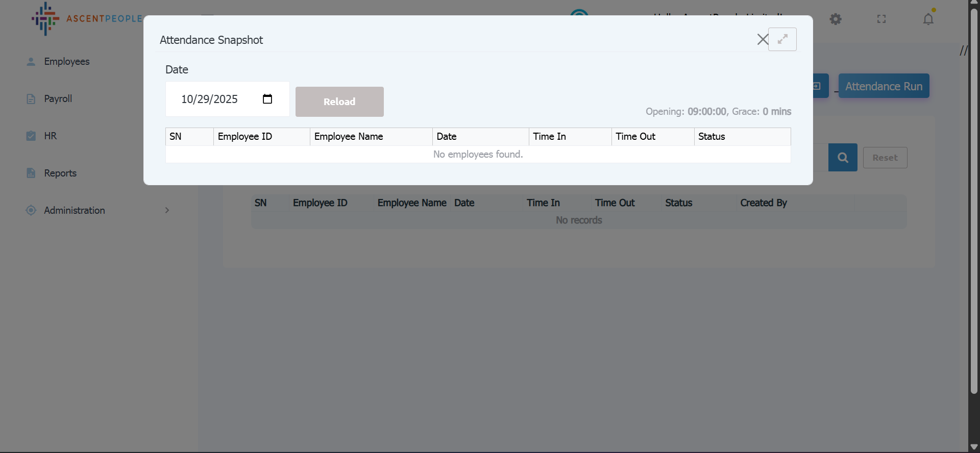Toggle browser fullscreen mode icon

click(881, 19)
